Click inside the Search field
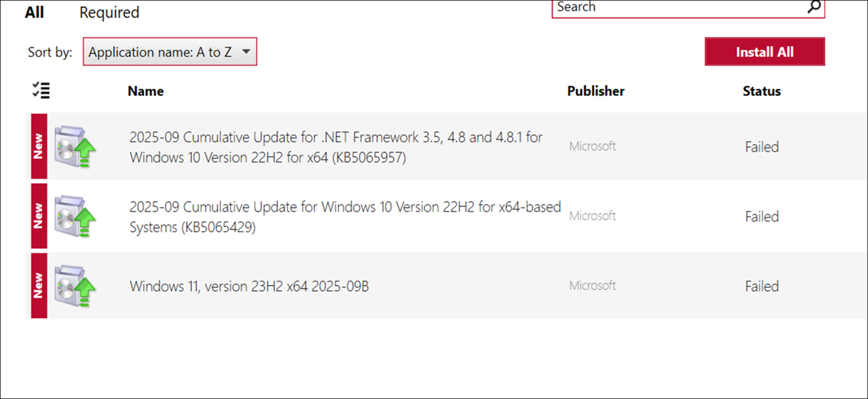Screen dimensions: 868x399 click(680, 8)
